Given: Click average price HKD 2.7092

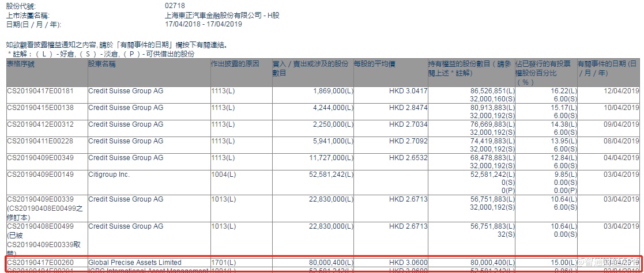Looking at the screenshot, I should [408, 141].
